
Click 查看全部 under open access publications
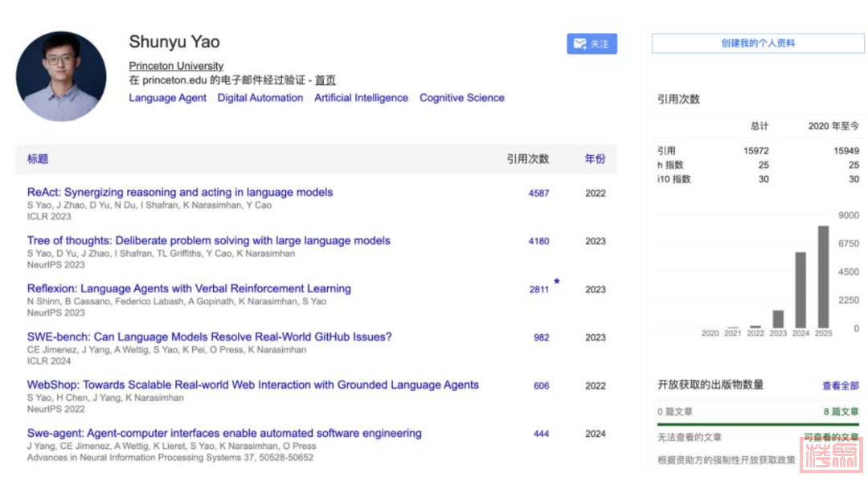(841, 386)
